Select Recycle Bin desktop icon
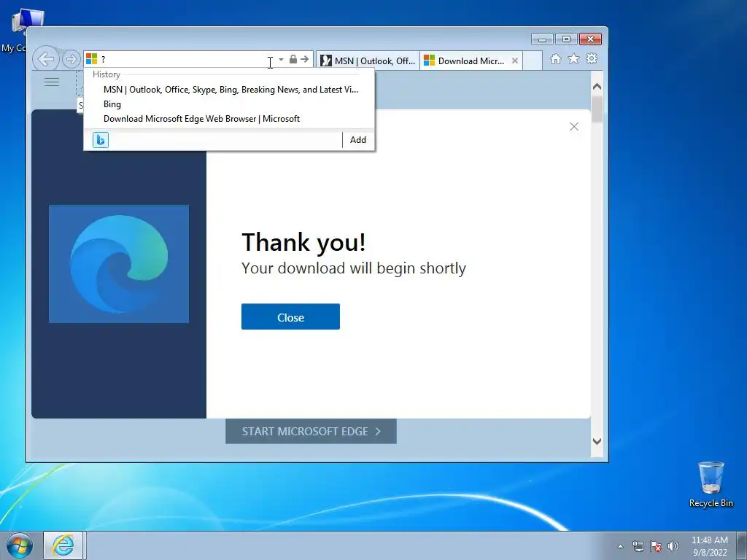This screenshot has width=747, height=560. pos(711,484)
